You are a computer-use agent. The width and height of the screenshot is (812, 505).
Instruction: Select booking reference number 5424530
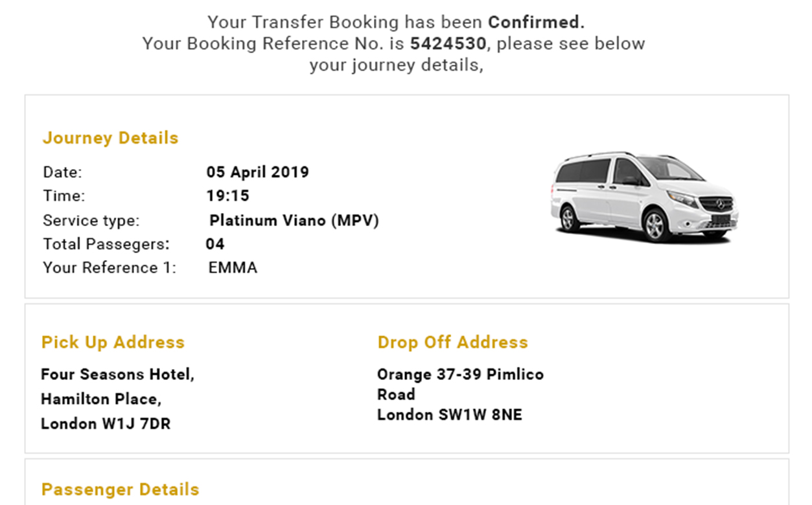[448, 44]
